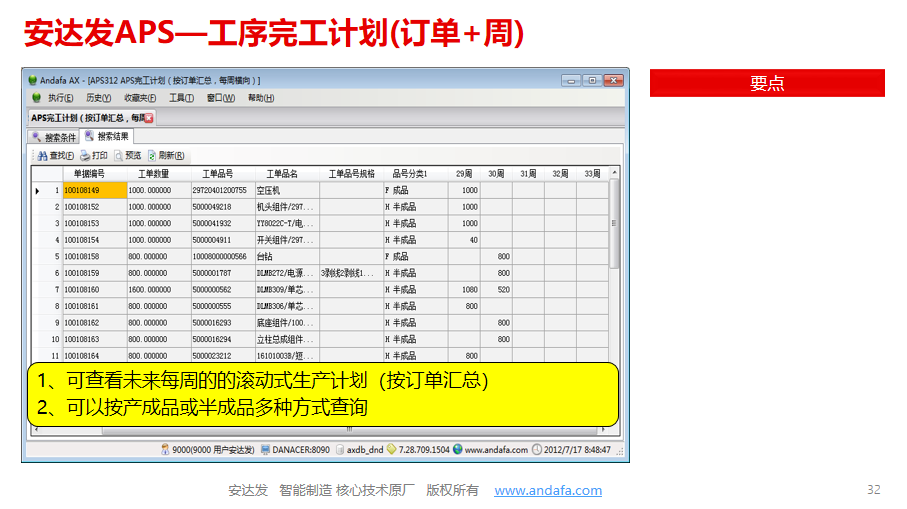
Task: Open the 历史(Y) menu
Action: pyautogui.click(x=98, y=98)
